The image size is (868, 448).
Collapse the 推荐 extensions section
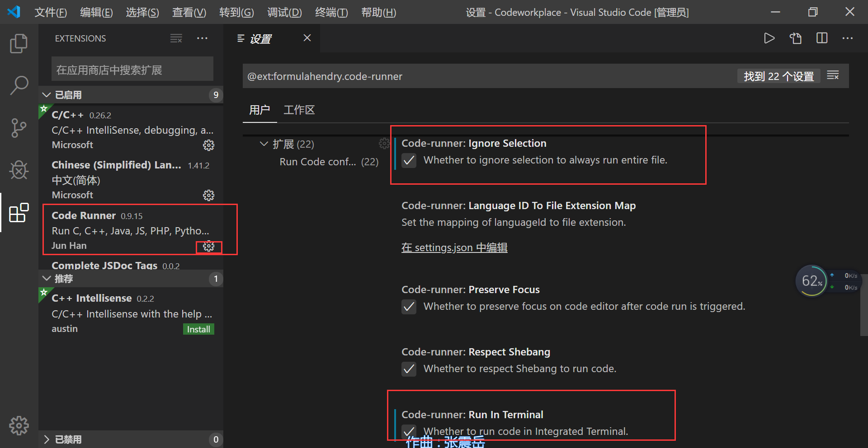pyautogui.click(x=131, y=279)
